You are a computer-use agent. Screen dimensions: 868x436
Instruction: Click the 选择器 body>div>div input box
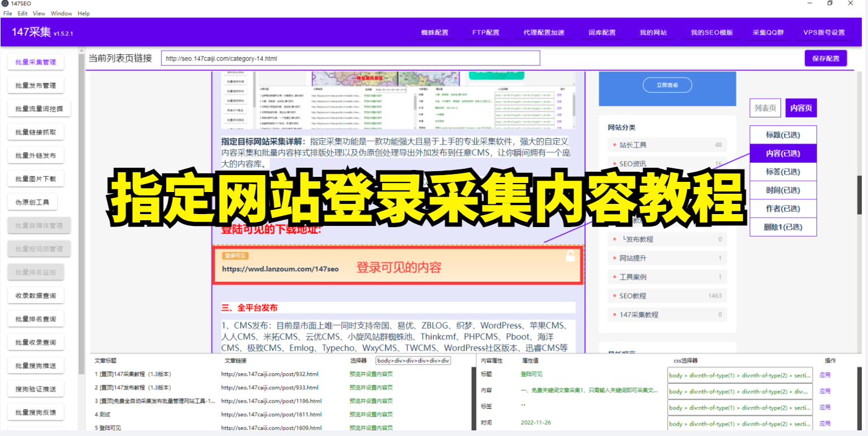pos(413,360)
